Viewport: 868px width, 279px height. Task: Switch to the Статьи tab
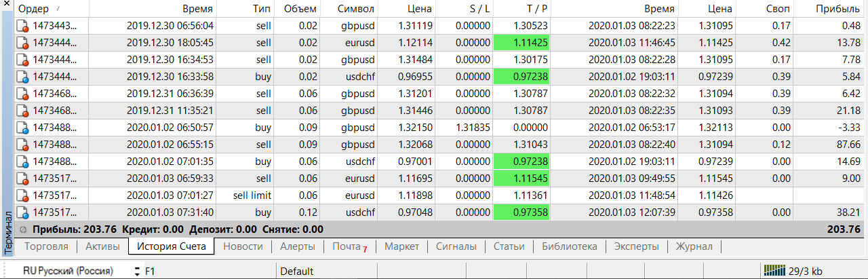tap(509, 246)
